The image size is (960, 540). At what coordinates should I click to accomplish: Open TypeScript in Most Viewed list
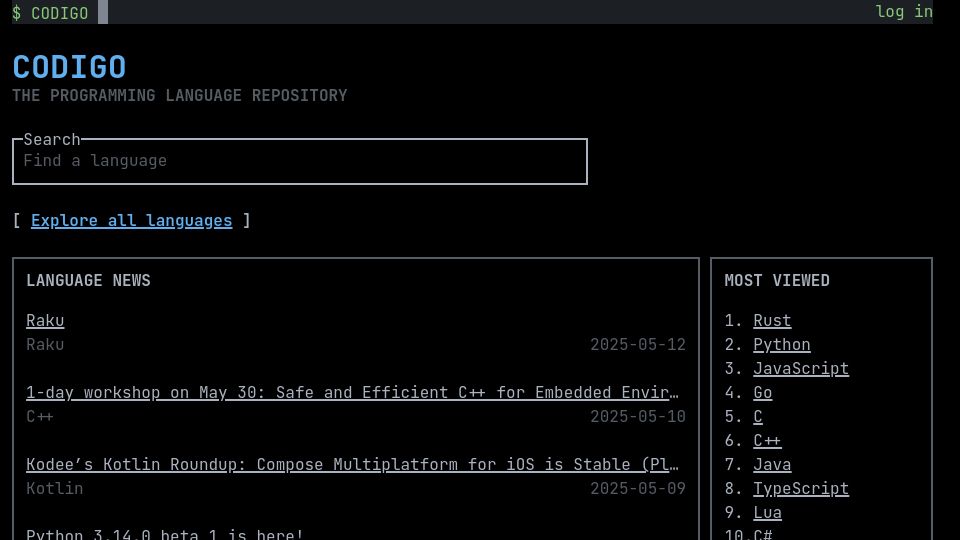coord(801,489)
